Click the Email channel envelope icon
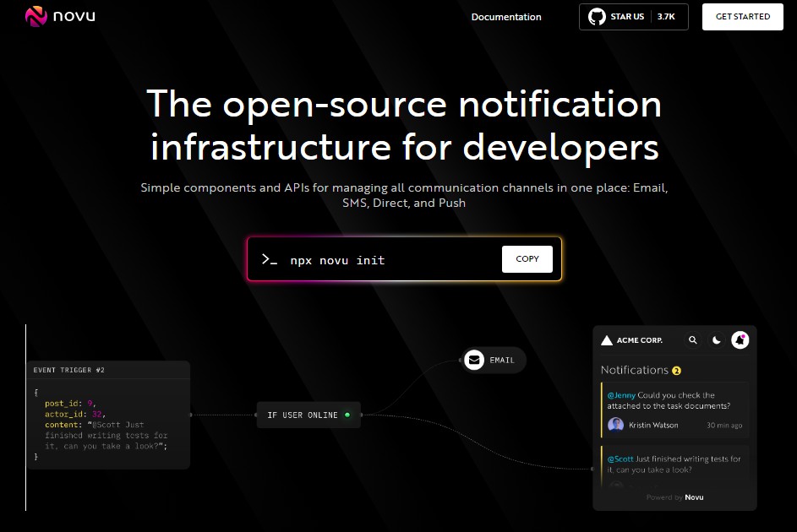 point(474,360)
